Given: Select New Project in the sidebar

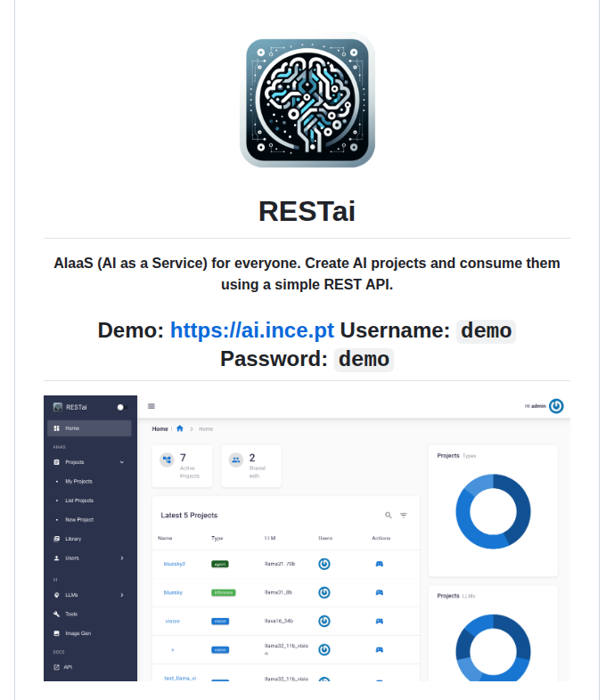Looking at the screenshot, I should (x=79, y=519).
